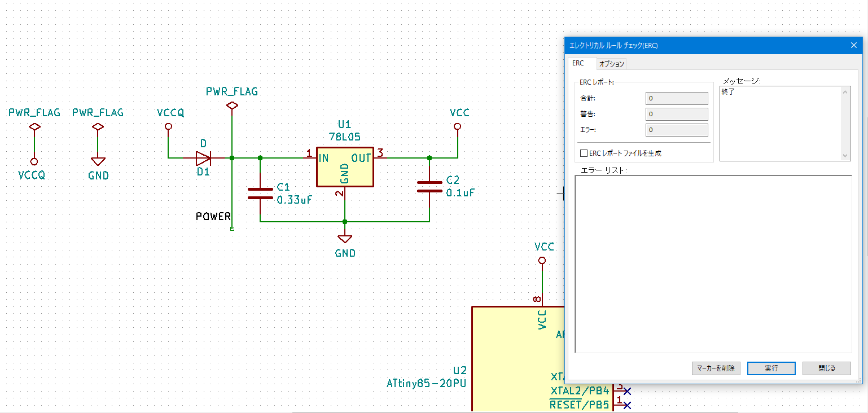Click inside the エラー リスト box

[x=713, y=264]
